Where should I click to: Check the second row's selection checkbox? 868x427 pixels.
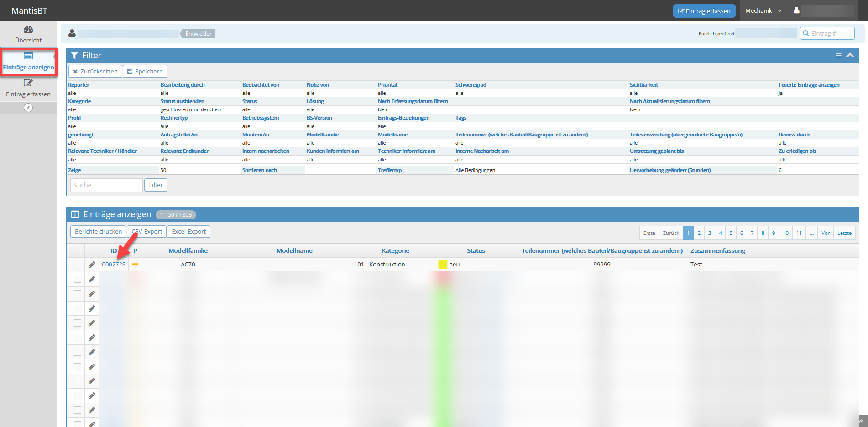[78, 279]
